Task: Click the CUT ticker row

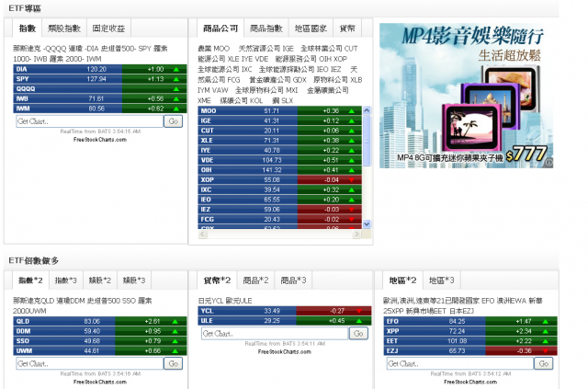Action: 279,131
